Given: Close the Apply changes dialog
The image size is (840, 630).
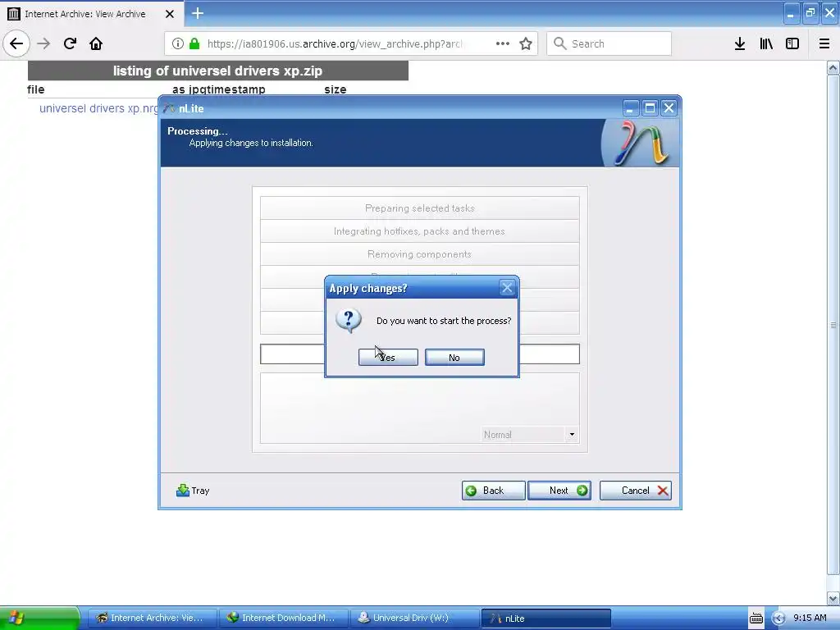Looking at the screenshot, I should pos(507,288).
